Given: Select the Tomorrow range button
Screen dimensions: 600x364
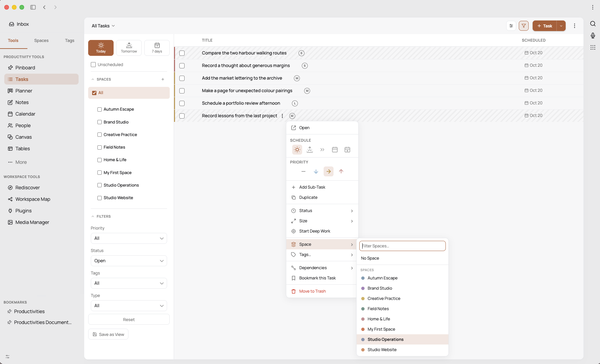Looking at the screenshot, I should pyautogui.click(x=129, y=48).
